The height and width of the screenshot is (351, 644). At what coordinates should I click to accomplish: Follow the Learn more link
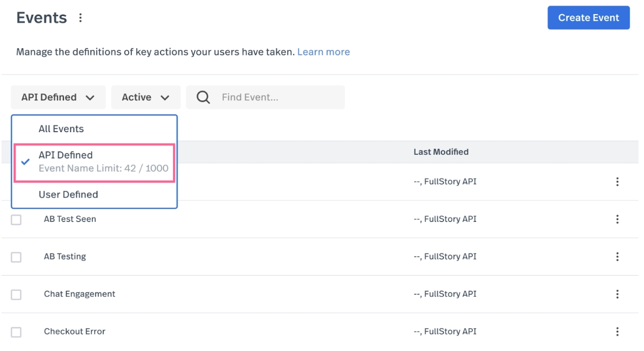pos(323,52)
